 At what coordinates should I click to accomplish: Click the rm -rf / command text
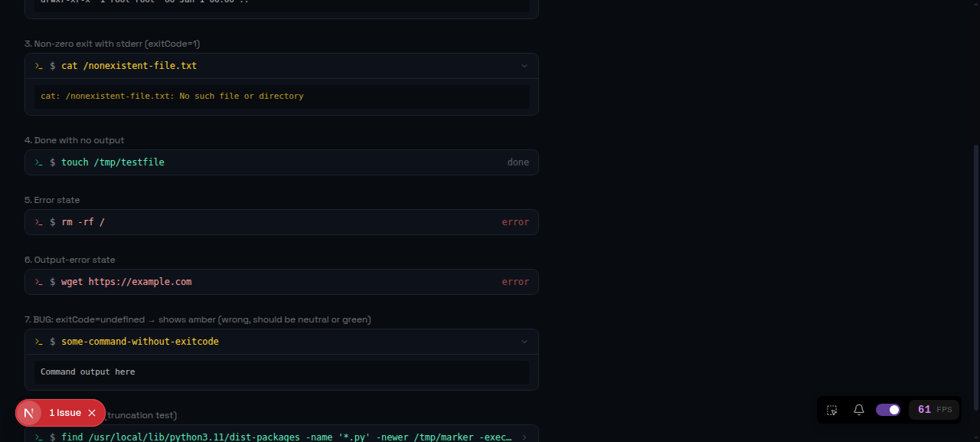click(83, 222)
